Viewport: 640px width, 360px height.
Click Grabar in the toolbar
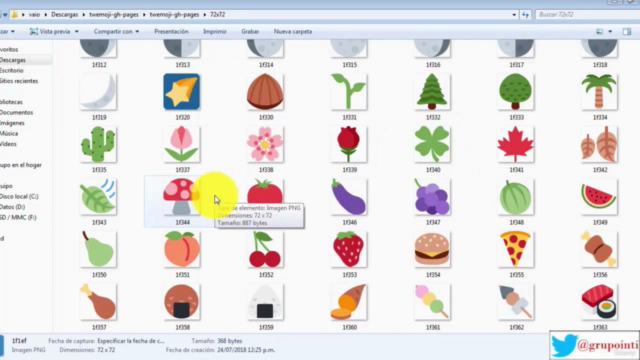[250, 31]
